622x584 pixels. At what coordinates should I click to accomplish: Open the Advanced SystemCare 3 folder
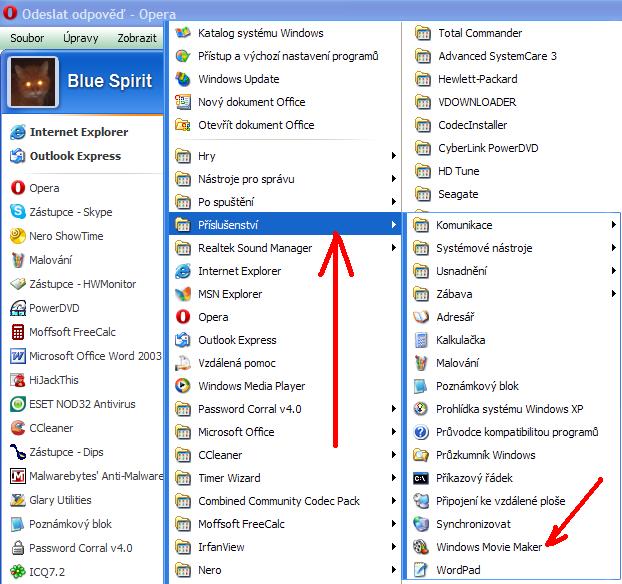(512, 56)
